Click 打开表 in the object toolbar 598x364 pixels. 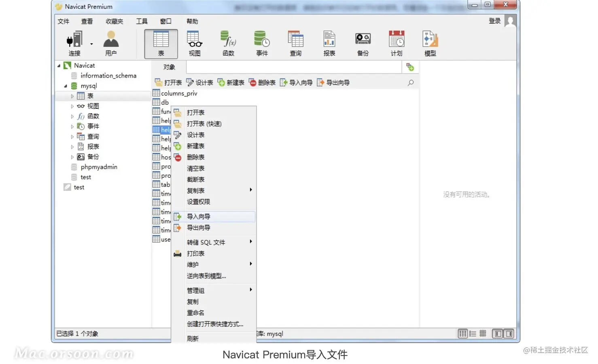[169, 83]
